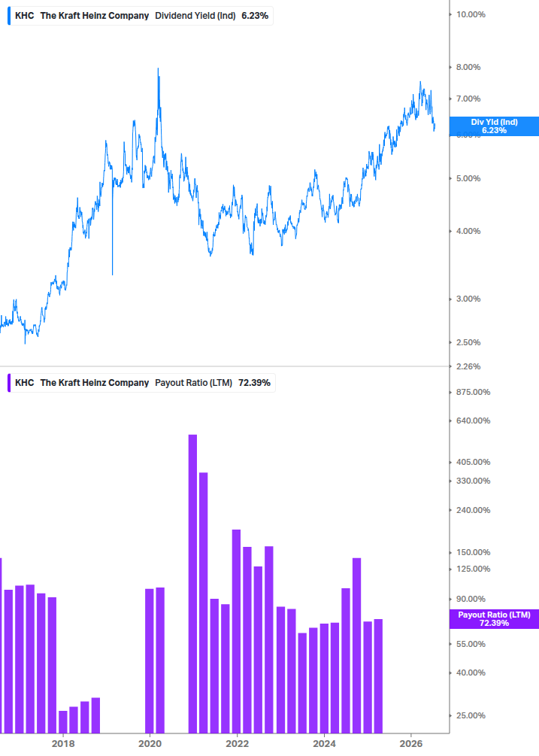The image size is (539, 756).
Task: Click the 10.00% y-axis label
Action: pyautogui.click(x=471, y=14)
